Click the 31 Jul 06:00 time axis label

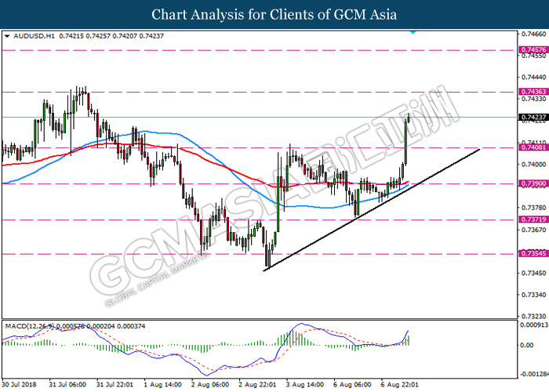click(67, 385)
